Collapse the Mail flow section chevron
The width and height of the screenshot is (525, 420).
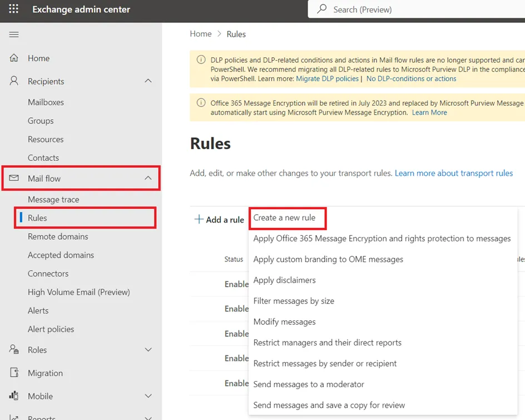pos(148,178)
